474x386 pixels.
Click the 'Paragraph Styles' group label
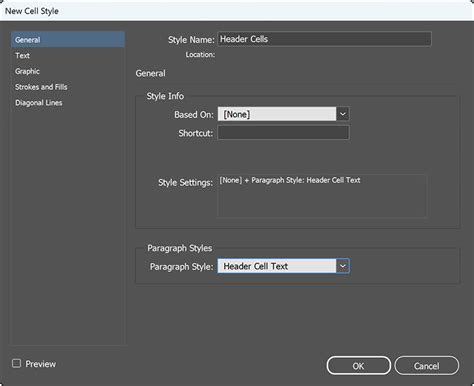tap(180, 248)
